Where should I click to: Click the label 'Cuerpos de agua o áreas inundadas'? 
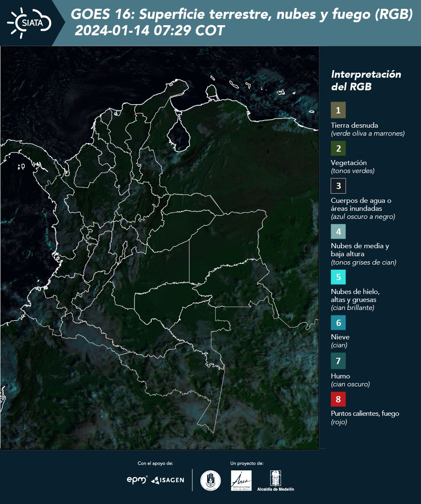(x=361, y=205)
